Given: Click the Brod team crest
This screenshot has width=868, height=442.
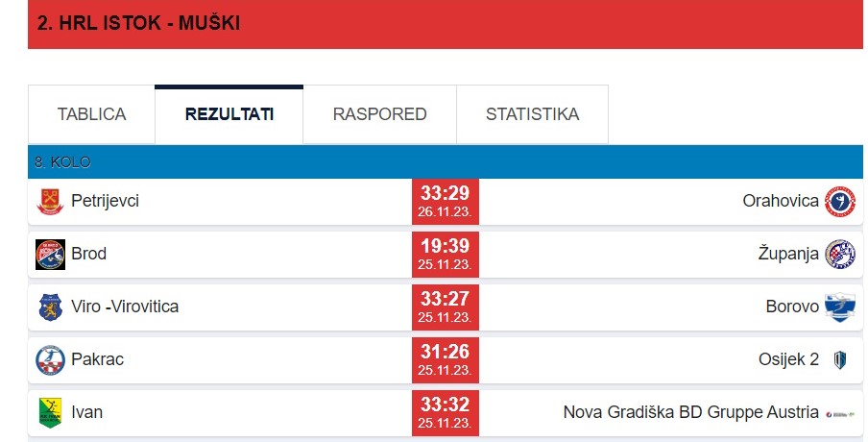Looking at the screenshot, I should click(x=50, y=255).
